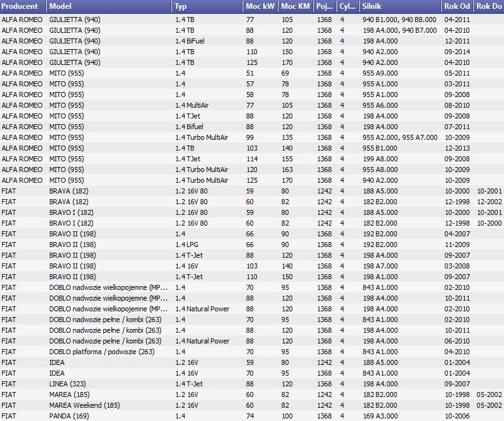The height and width of the screenshot is (421, 504).
Task: Sort by the Typ column header
Action: pyautogui.click(x=207, y=6)
